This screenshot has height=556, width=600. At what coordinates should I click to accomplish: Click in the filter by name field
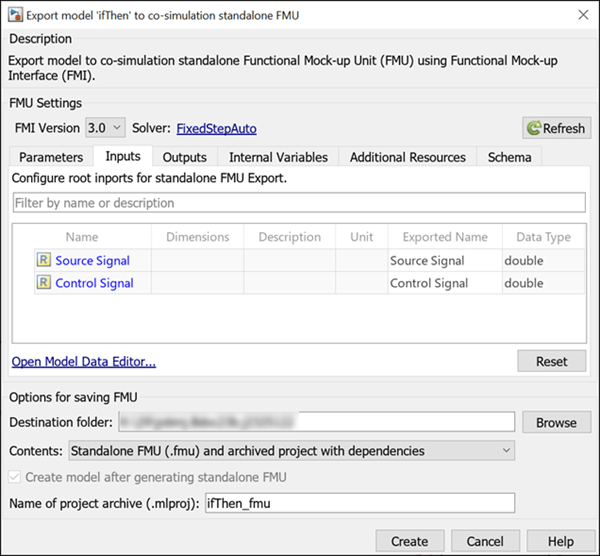[298, 203]
